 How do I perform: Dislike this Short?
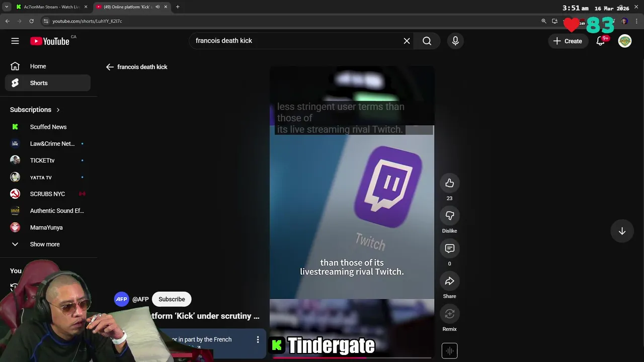449,216
